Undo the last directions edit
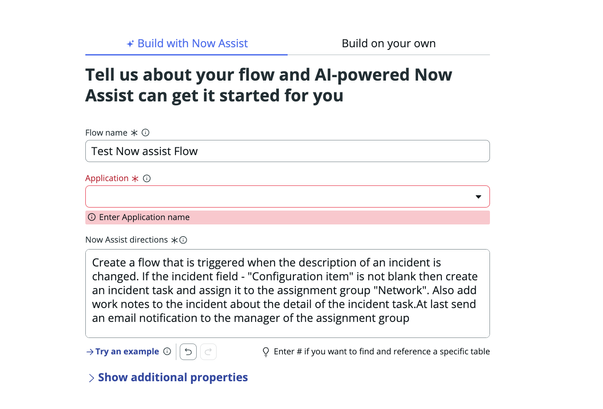 click(x=188, y=352)
